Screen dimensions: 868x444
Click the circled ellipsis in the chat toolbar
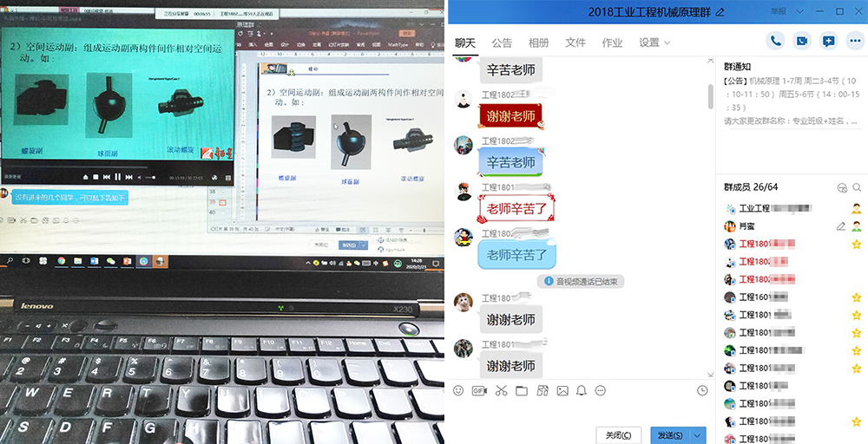click(600, 391)
